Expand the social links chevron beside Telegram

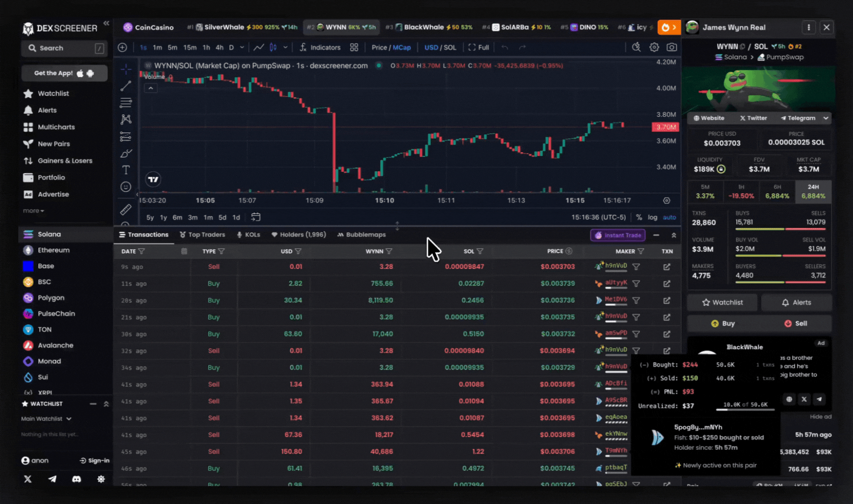(x=825, y=118)
